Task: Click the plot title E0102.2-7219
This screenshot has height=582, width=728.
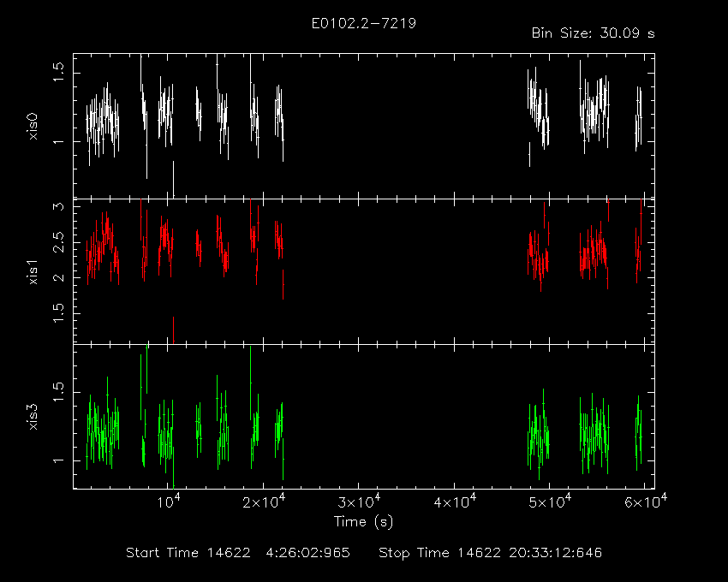Action: pyautogui.click(x=363, y=23)
